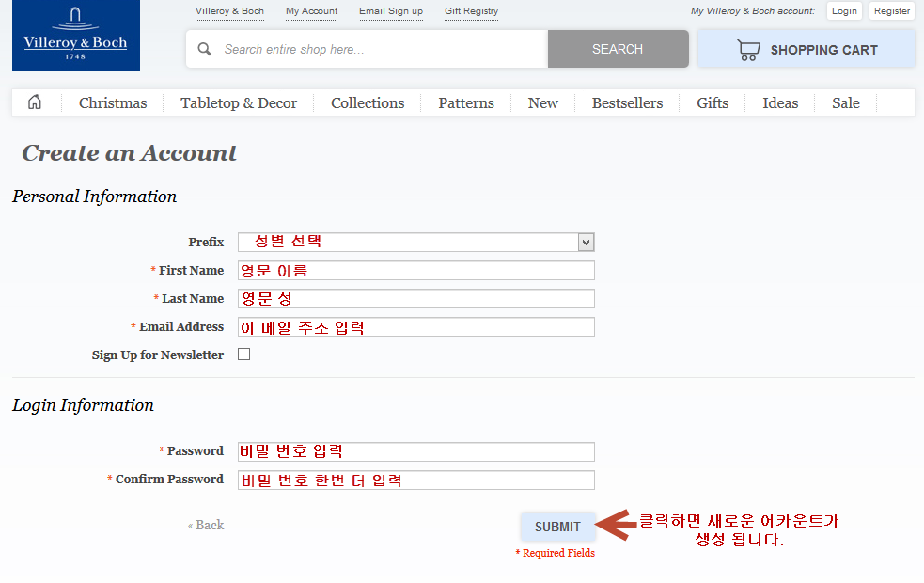Click the SHOPPING CART button label

click(823, 50)
